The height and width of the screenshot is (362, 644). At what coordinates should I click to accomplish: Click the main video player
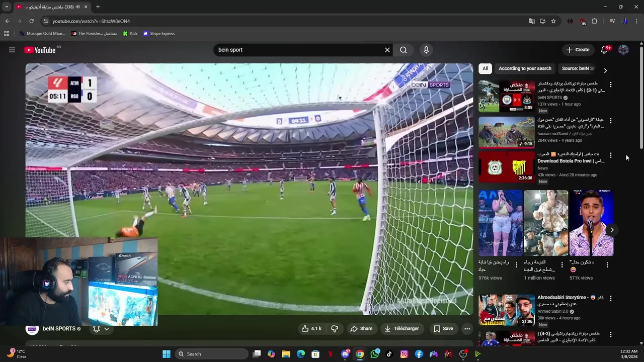(x=249, y=189)
